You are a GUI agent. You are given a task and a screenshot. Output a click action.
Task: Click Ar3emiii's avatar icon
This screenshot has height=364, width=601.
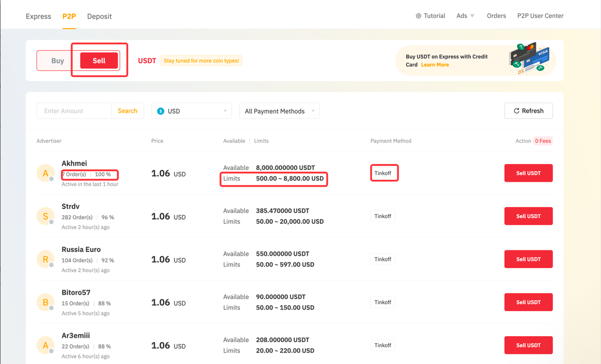46,345
